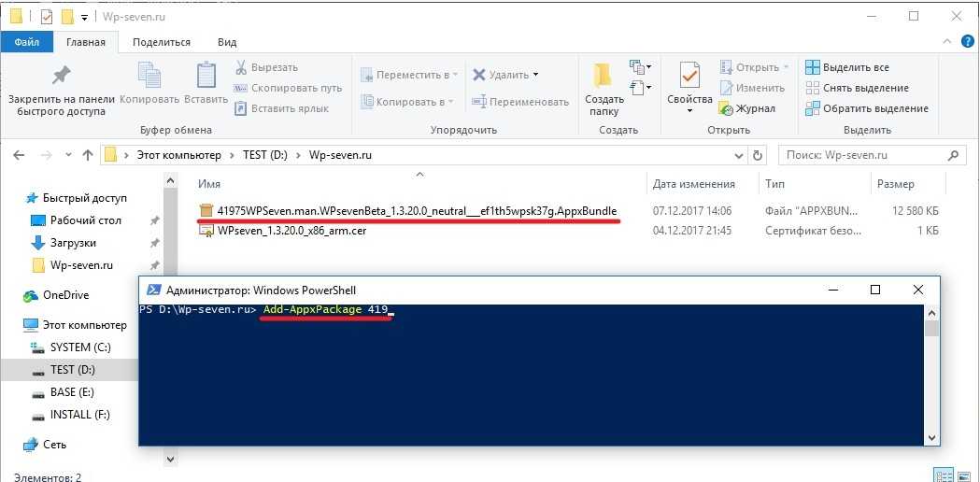This screenshot has height=482, width=980.
Task: Open the Файл menu tab
Action: pos(27,42)
